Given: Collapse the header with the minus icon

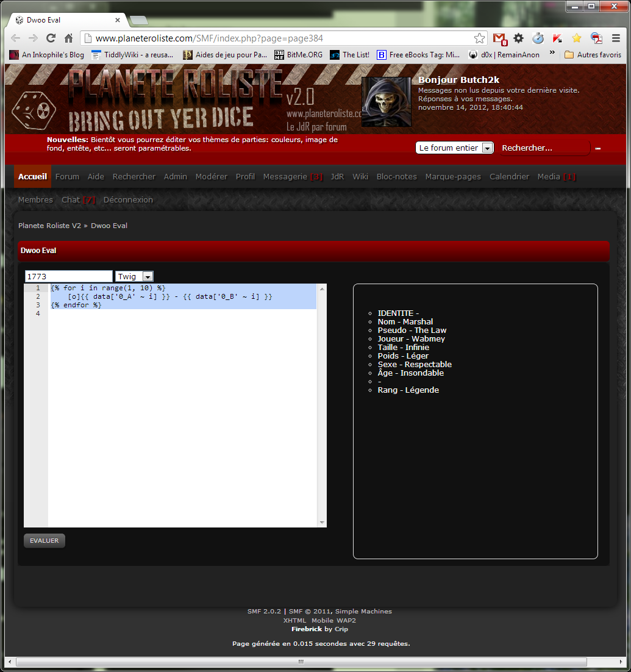Looking at the screenshot, I should [598, 148].
